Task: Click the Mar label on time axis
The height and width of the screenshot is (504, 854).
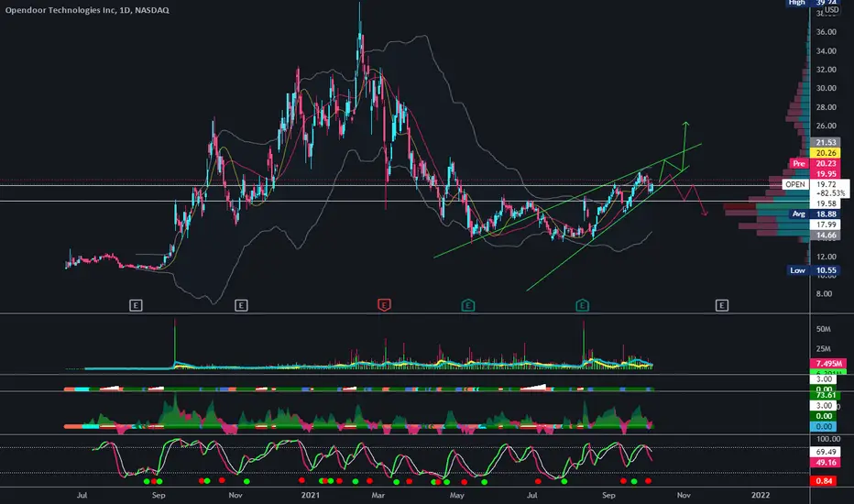Action: pos(378,495)
